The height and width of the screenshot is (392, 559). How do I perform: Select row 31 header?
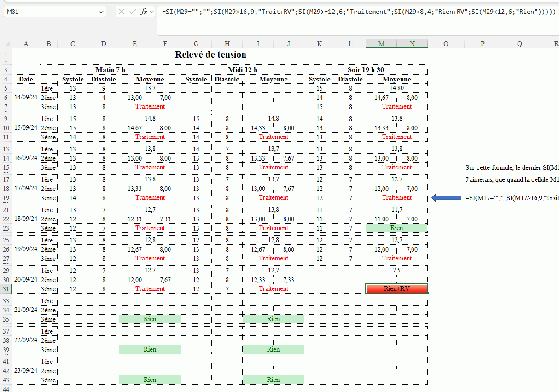click(x=6, y=289)
